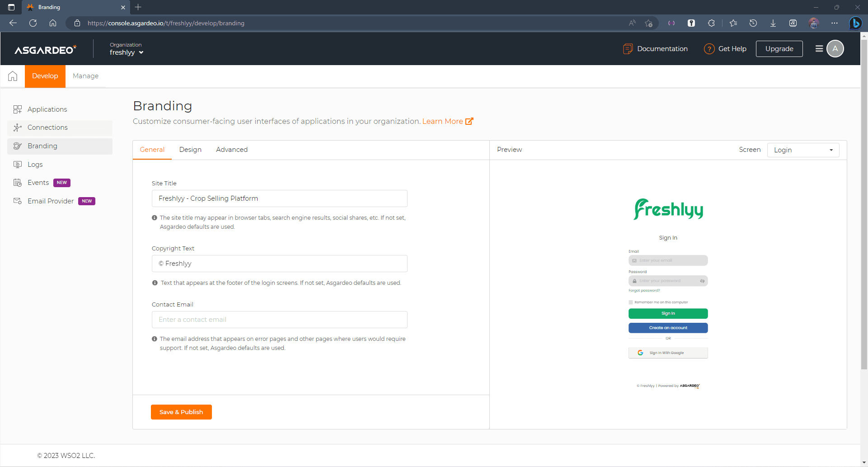Click Create an account in preview
Screen dimensions: 868x467
(668, 328)
